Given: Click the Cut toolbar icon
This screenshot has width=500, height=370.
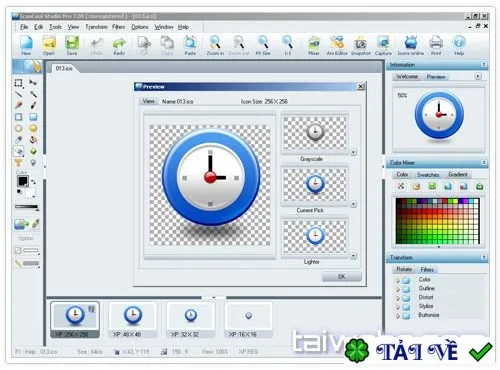Looking at the screenshot, I should 144,46.
